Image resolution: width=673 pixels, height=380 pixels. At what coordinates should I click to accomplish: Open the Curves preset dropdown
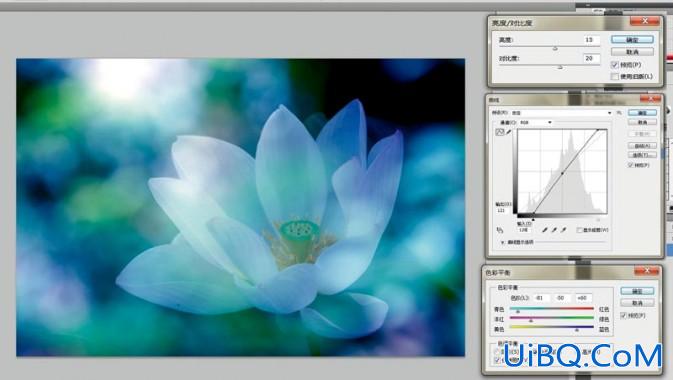coord(562,113)
